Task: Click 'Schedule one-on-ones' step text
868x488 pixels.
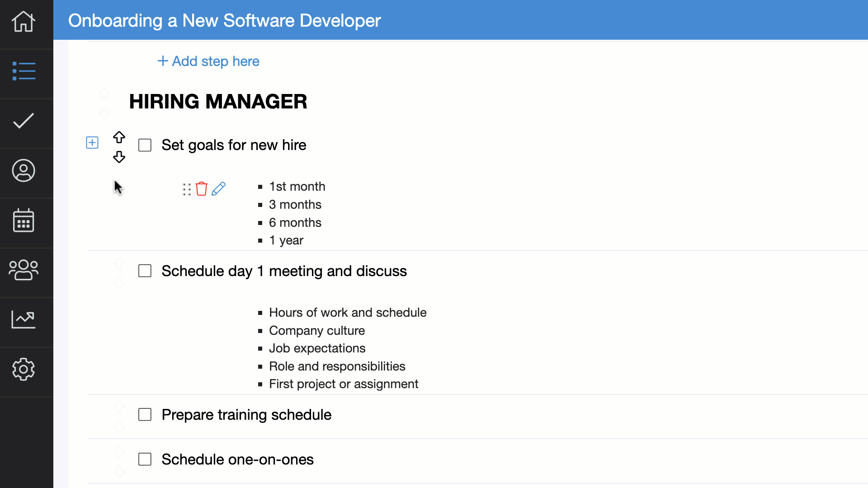Action: tap(237, 460)
